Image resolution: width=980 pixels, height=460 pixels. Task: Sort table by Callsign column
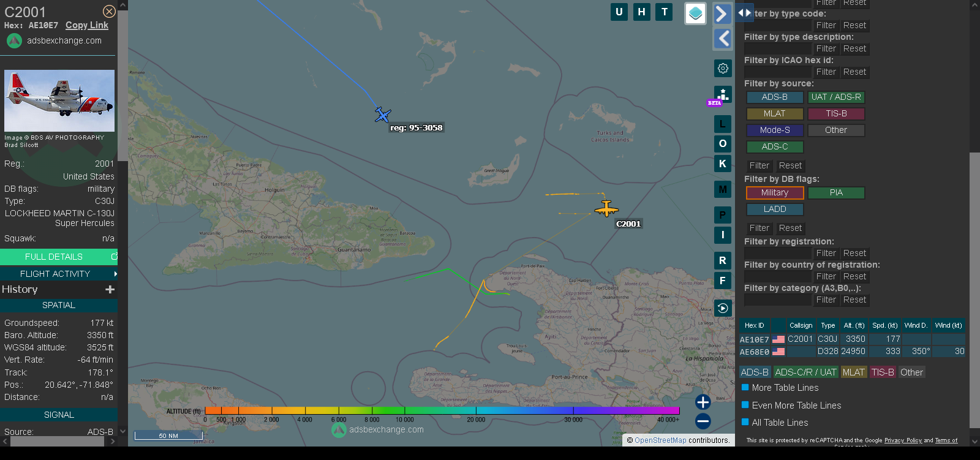(801, 325)
